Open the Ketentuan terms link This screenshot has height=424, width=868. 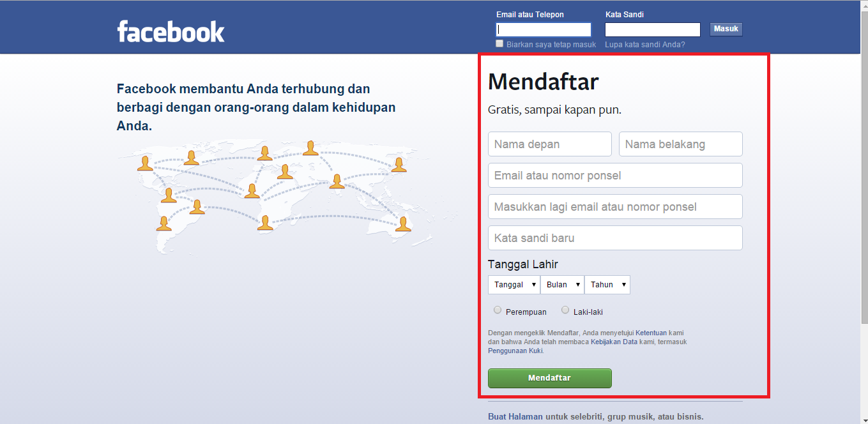pyautogui.click(x=651, y=333)
